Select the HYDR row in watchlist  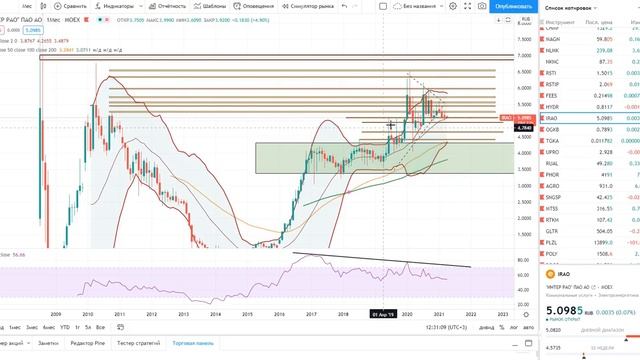coord(590,107)
